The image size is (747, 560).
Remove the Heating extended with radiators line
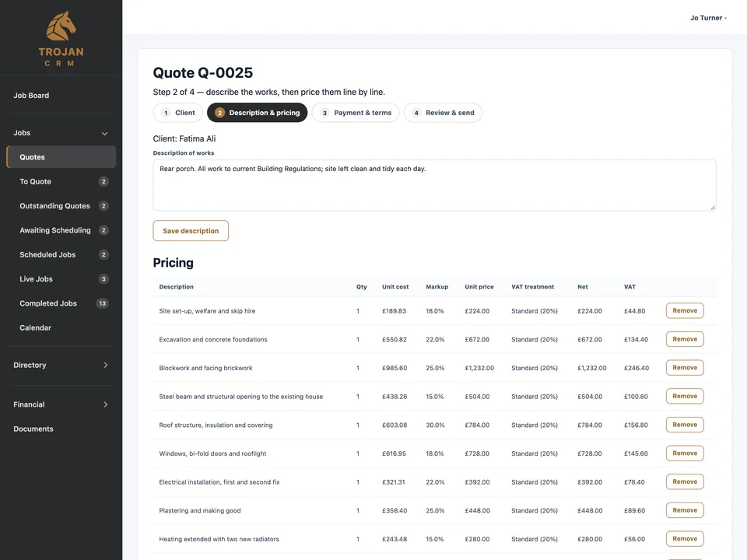[685, 539]
